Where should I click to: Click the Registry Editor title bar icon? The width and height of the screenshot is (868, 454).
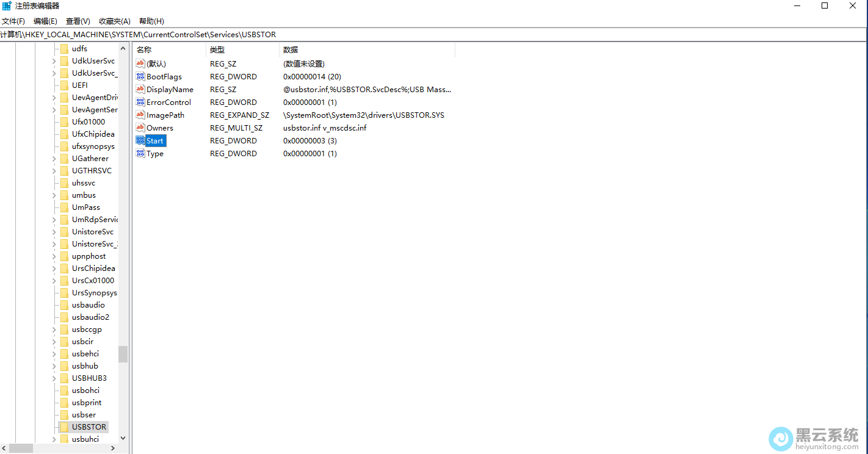(x=7, y=6)
